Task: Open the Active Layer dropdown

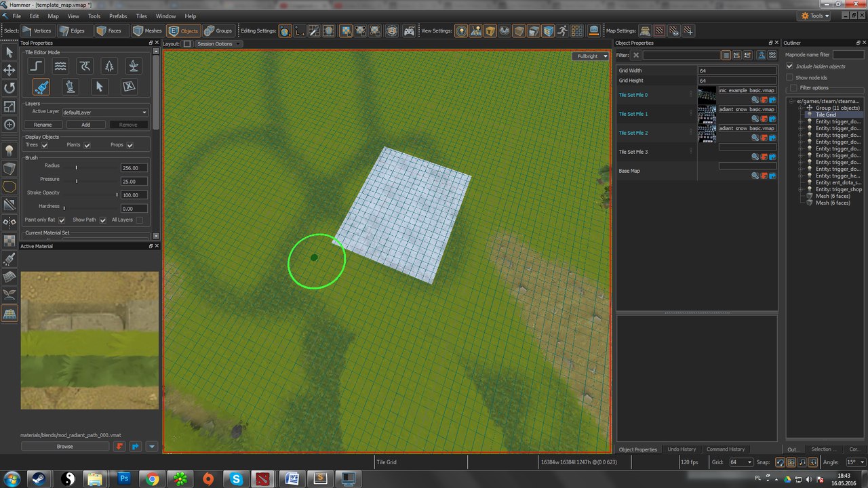Action: [x=105, y=112]
